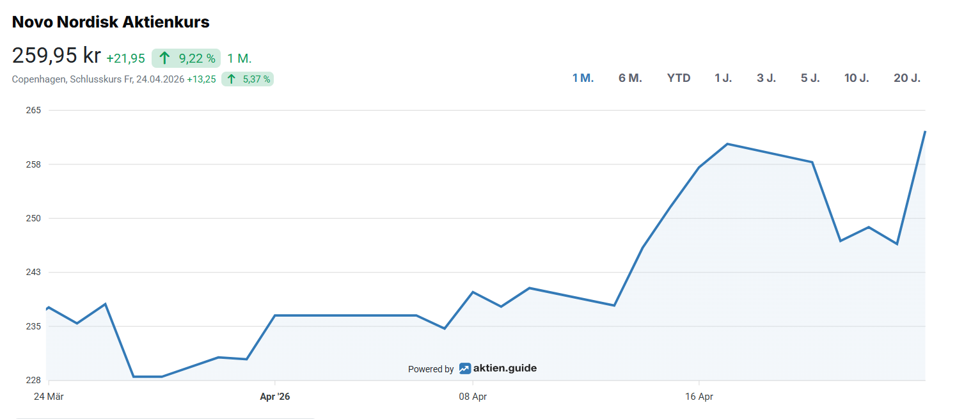980x419 pixels.
Task: Click the 24 Mär axis label
Action: 49,397
